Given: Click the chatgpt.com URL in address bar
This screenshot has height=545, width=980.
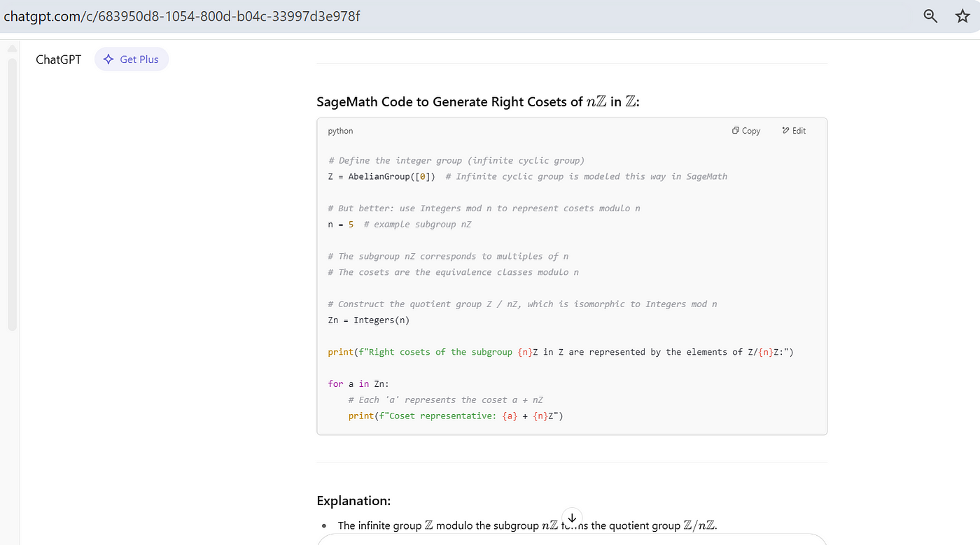Looking at the screenshot, I should click(x=182, y=15).
